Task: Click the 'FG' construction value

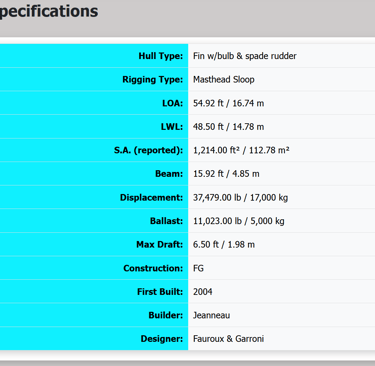Action: pos(198,268)
